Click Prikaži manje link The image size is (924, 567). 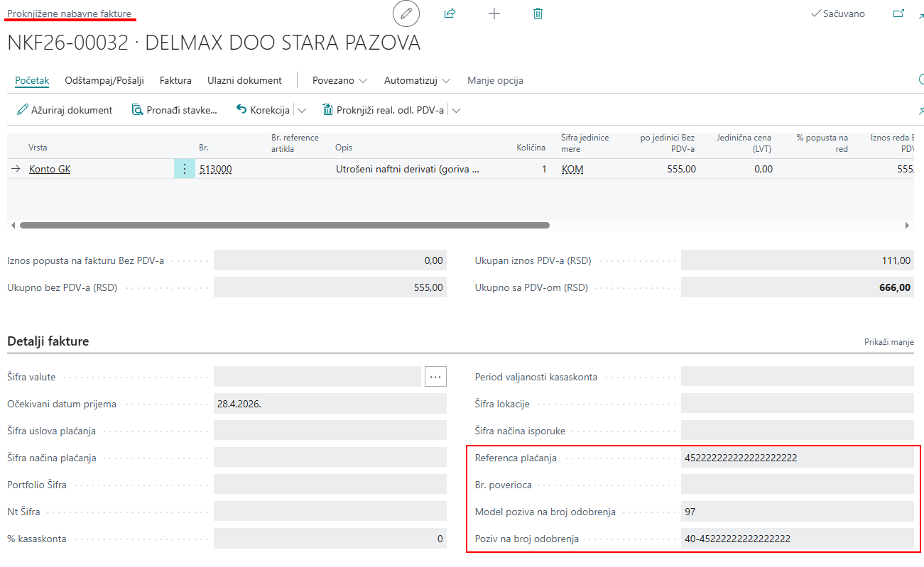click(888, 341)
